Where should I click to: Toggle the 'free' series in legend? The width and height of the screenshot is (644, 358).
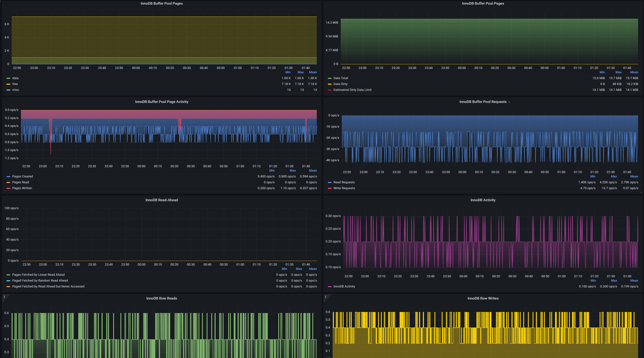[x=15, y=84]
